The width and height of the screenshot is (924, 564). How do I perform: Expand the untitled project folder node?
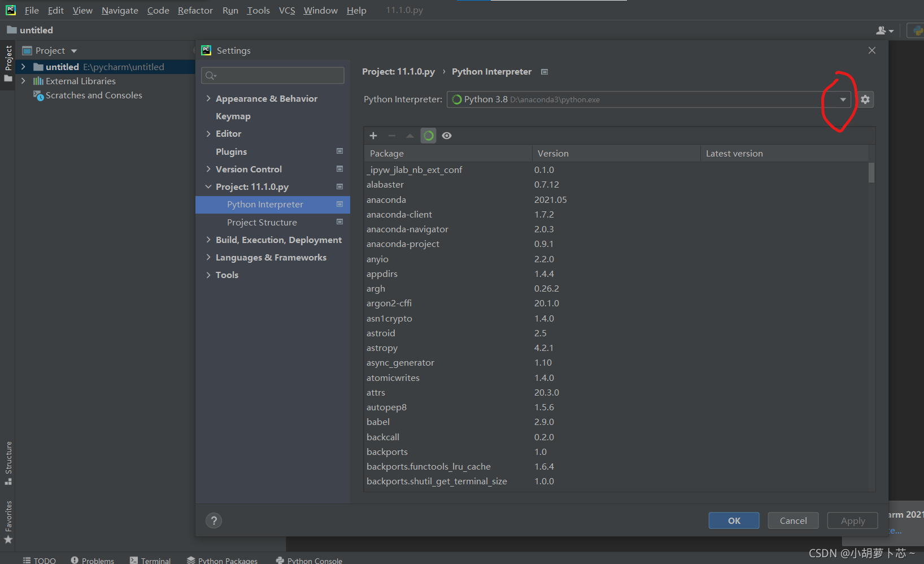23,67
